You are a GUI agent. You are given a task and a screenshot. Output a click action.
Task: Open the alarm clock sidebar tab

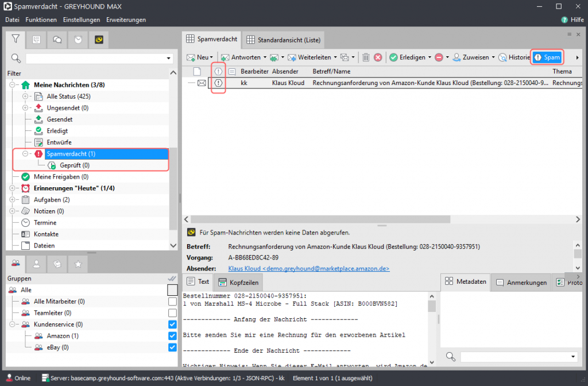[78, 40]
